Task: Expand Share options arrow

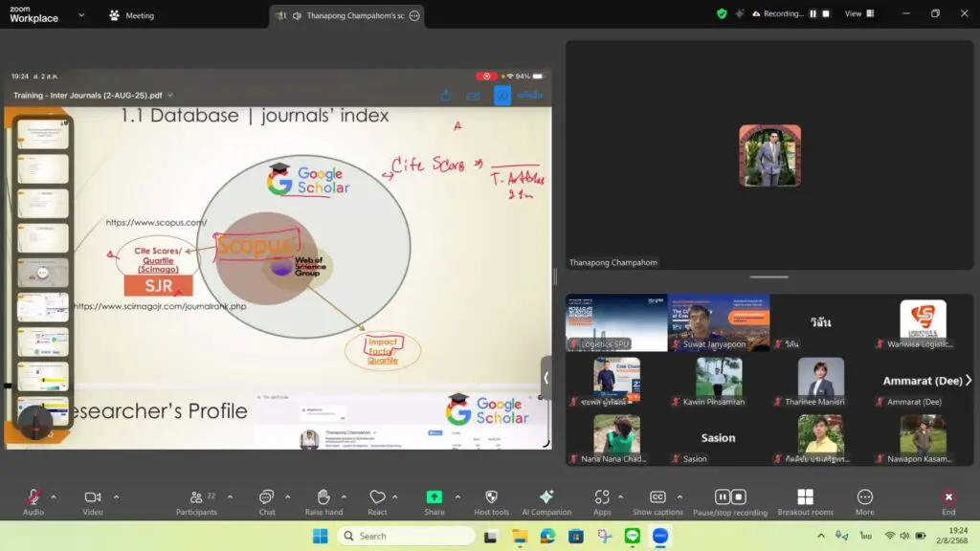Action: [458, 496]
